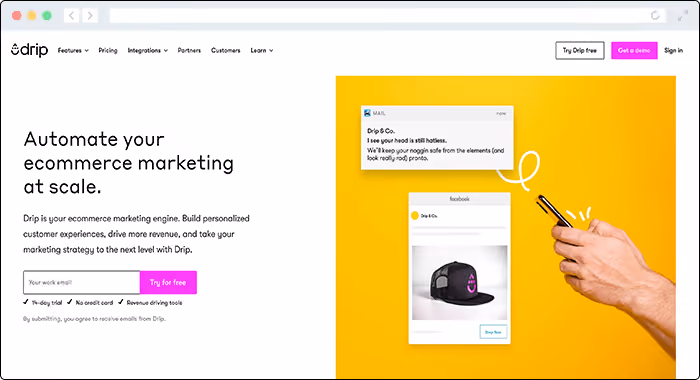Click the Automate your ecommerce marketing headline
Viewport: 700px width, 380px height.
point(129,163)
